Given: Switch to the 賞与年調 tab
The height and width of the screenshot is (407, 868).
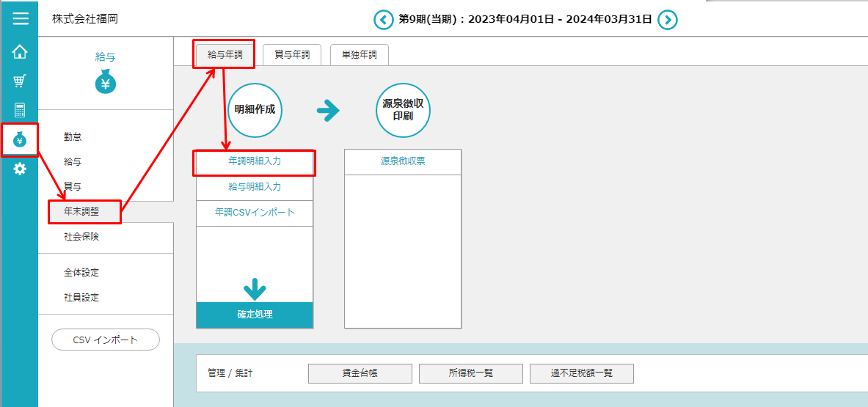Looking at the screenshot, I should click(292, 54).
